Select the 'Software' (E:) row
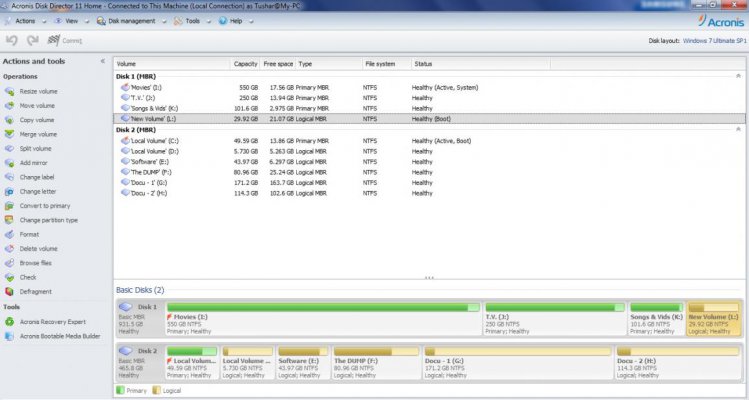749x400 pixels. [x=429, y=162]
